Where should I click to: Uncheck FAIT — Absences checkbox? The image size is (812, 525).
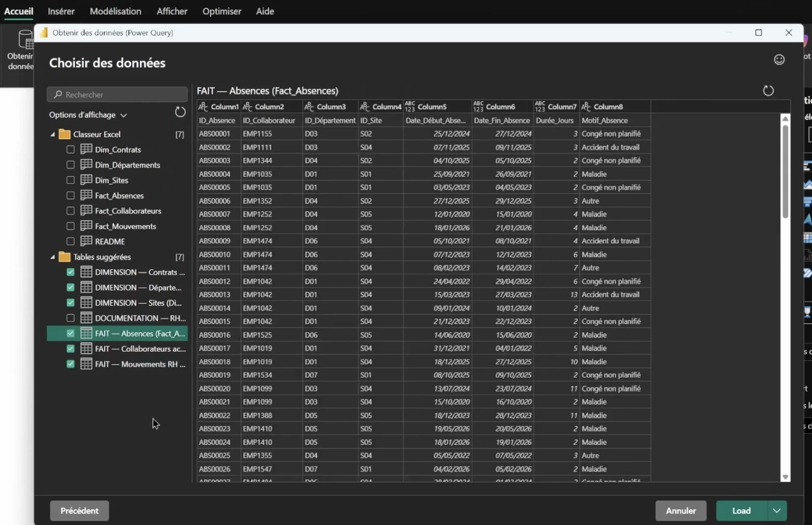click(71, 333)
